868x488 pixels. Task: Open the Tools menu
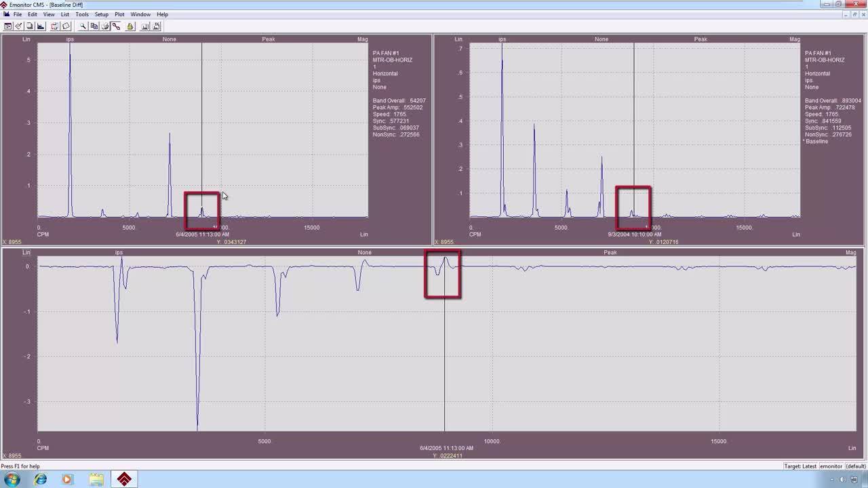[81, 14]
